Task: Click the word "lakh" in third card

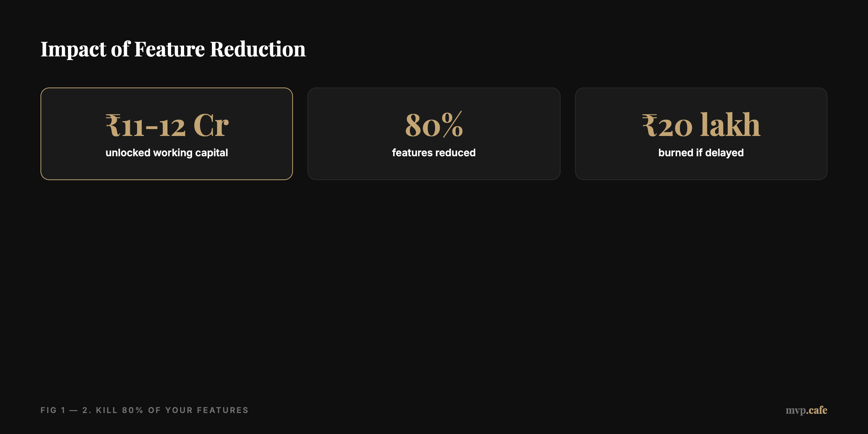Action: [730, 124]
